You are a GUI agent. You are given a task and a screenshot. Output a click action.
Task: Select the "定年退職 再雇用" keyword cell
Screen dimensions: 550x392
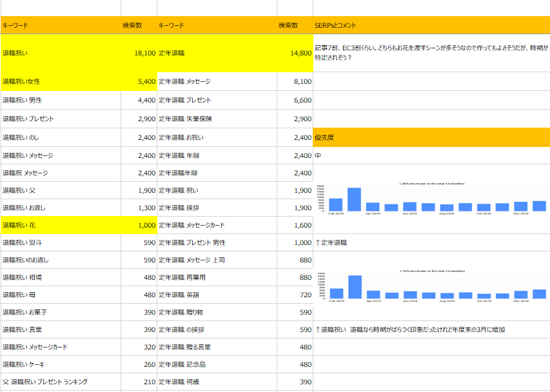pos(217,277)
